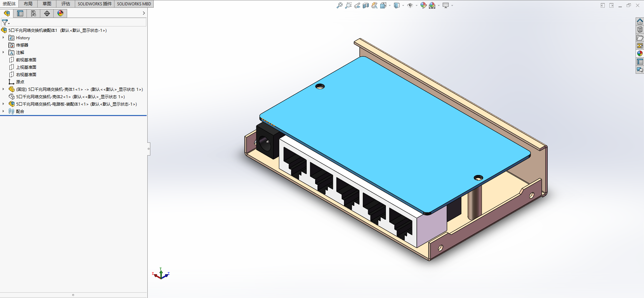Image resolution: width=644 pixels, height=298 pixels.
Task: Open the 布局 ribbon tab
Action: (x=28, y=4)
